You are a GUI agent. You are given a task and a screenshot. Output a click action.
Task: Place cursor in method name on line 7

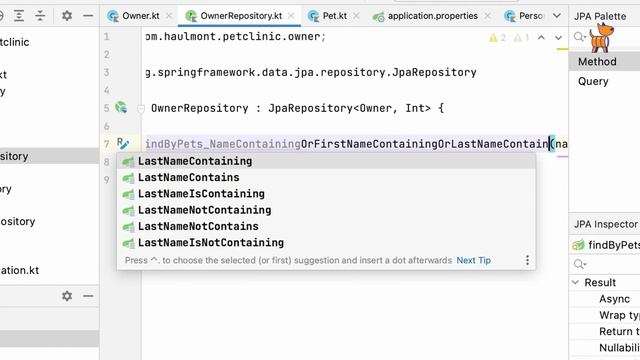[347, 144]
